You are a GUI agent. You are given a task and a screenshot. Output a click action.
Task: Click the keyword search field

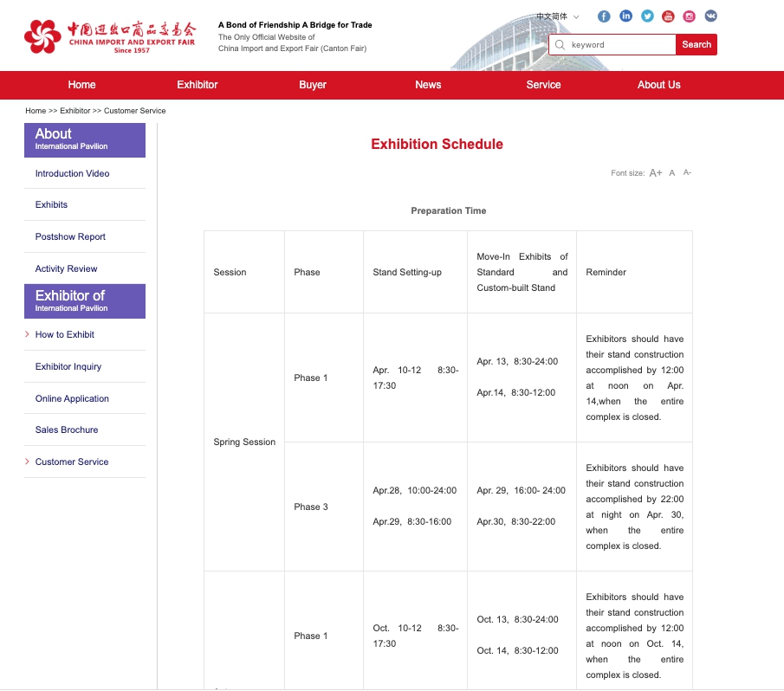612,45
